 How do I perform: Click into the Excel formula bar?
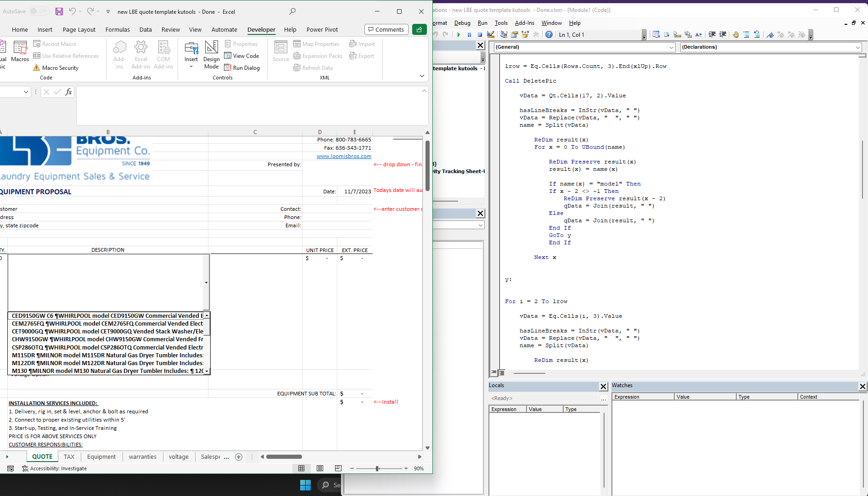point(252,106)
